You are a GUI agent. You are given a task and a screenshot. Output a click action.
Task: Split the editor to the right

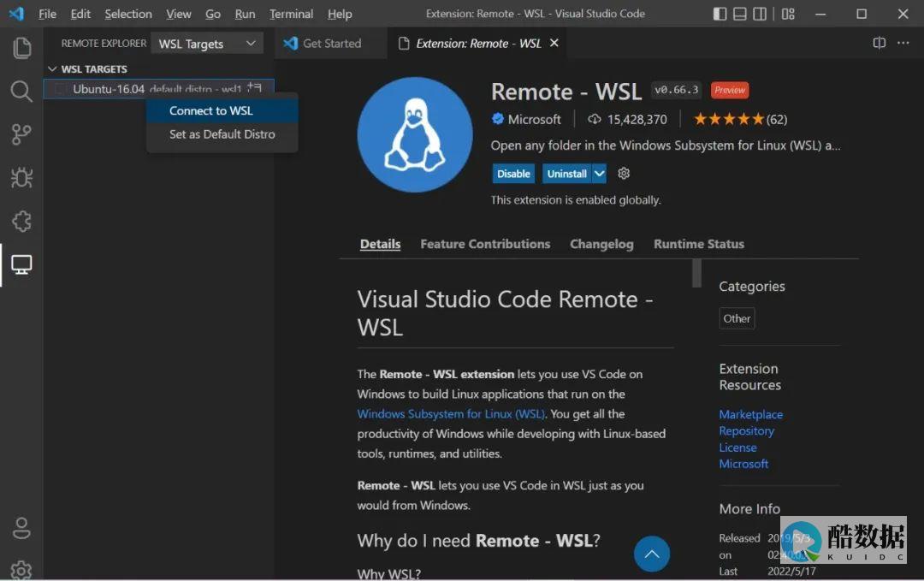tap(880, 43)
